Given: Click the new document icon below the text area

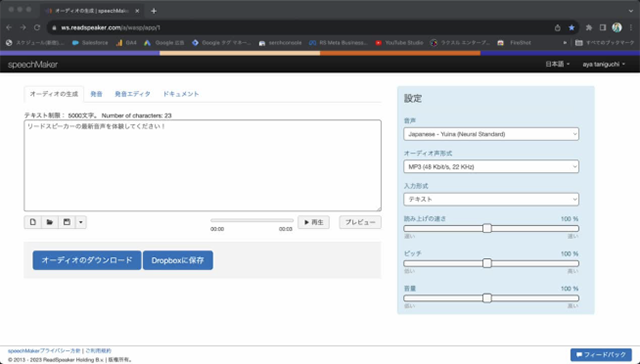Looking at the screenshot, I should pos(33,222).
